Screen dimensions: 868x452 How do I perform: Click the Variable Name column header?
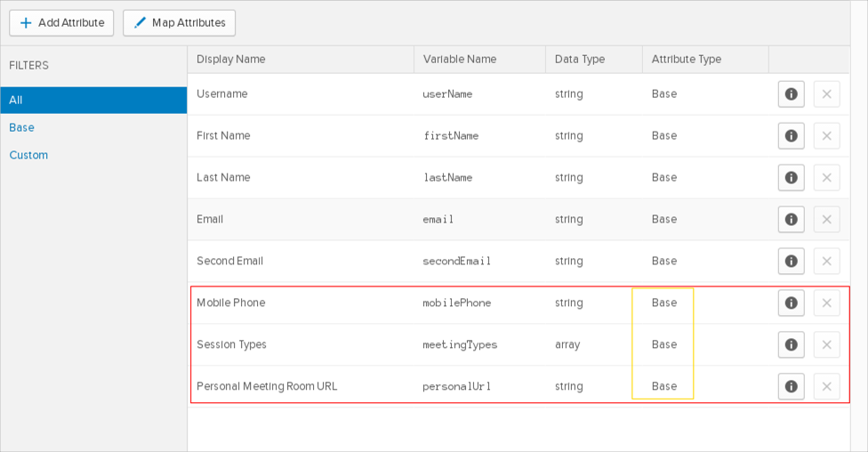(459, 60)
